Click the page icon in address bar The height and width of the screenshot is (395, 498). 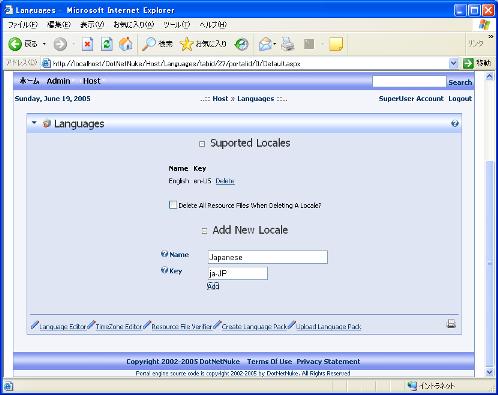click(46, 63)
